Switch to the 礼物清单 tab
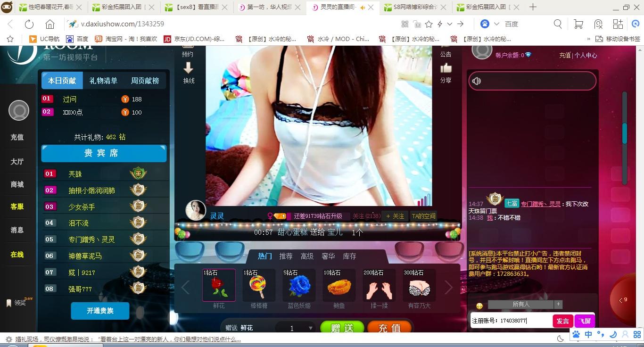The width and height of the screenshot is (644, 347). [103, 81]
